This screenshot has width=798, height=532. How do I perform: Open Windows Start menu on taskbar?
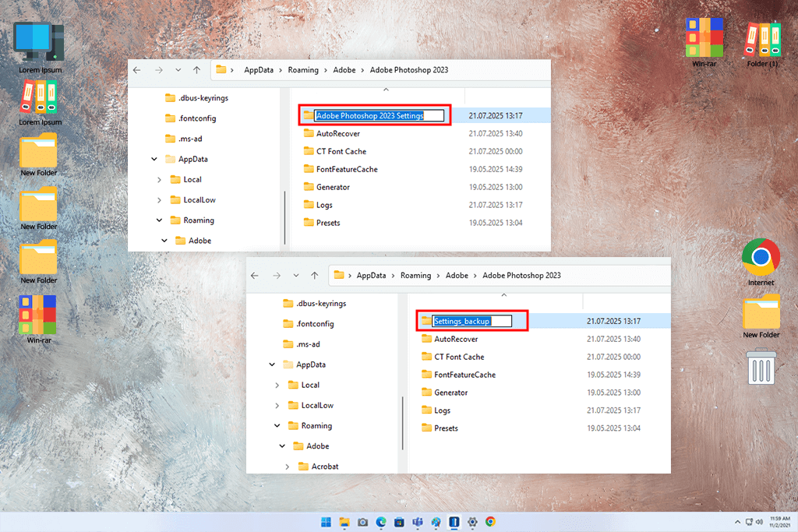[x=326, y=522]
